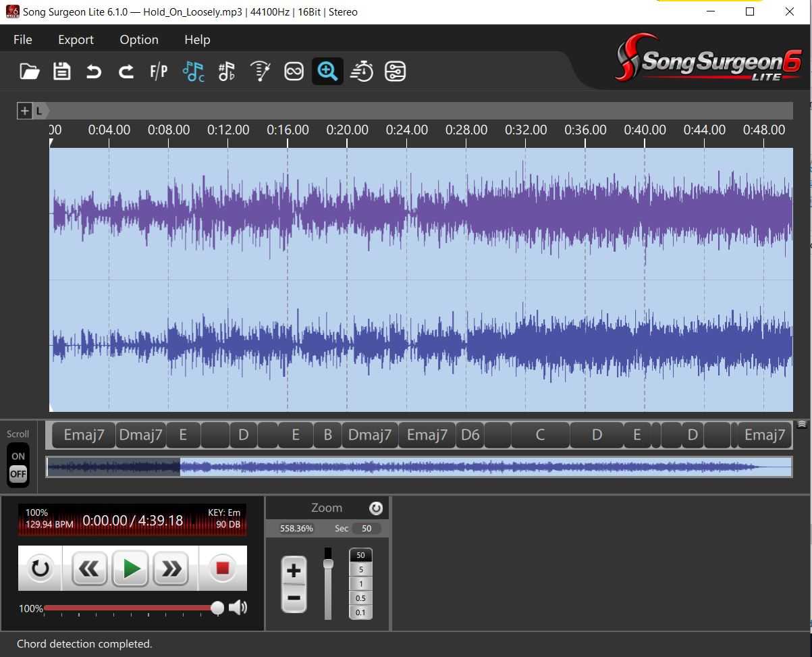Viewport: 812px width, 657px height.
Task: Start playback with the green Play button
Action: [131, 569]
